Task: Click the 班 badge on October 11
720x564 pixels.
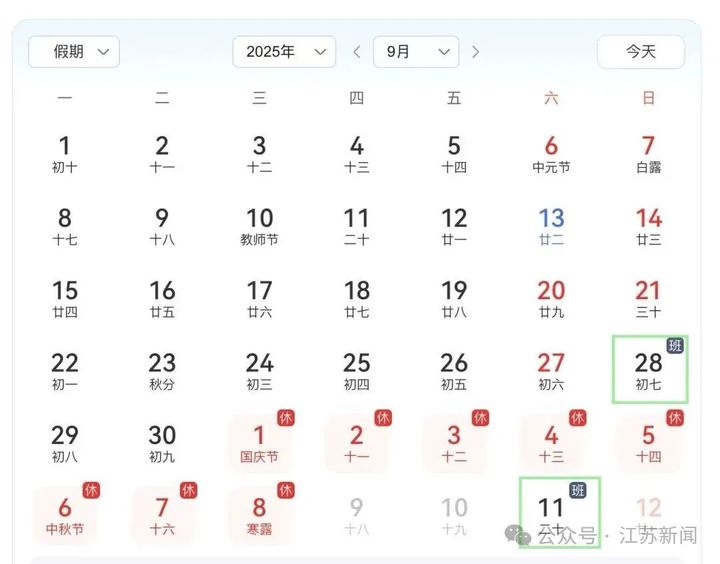Action: pyautogui.click(x=578, y=491)
